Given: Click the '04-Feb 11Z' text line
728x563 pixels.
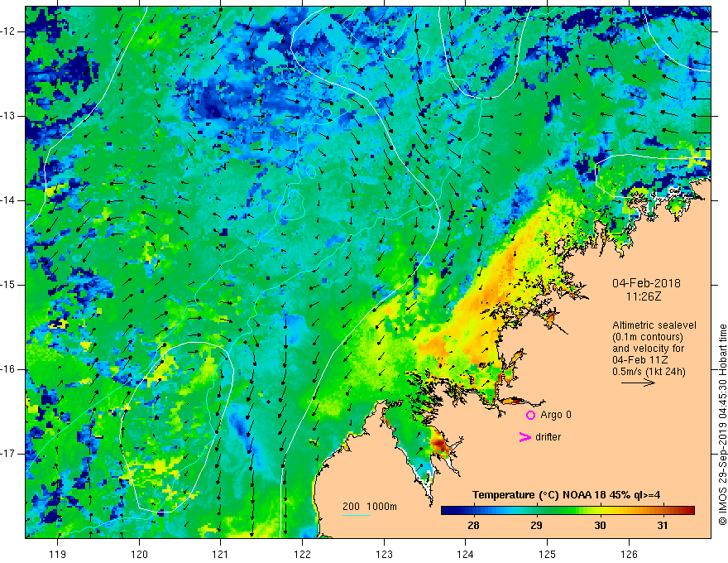Looking at the screenshot, I should tap(640, 360).
